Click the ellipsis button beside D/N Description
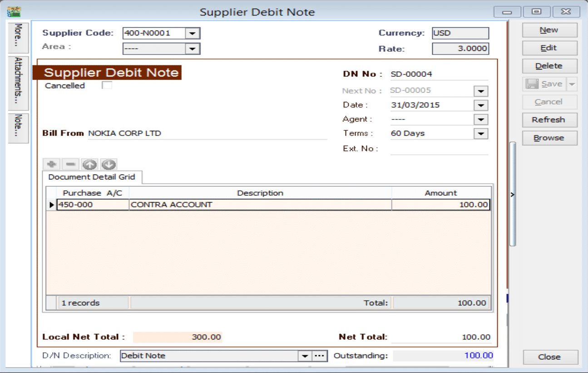Viewport: 588px width, 373px height. click(x=320, y=356)
